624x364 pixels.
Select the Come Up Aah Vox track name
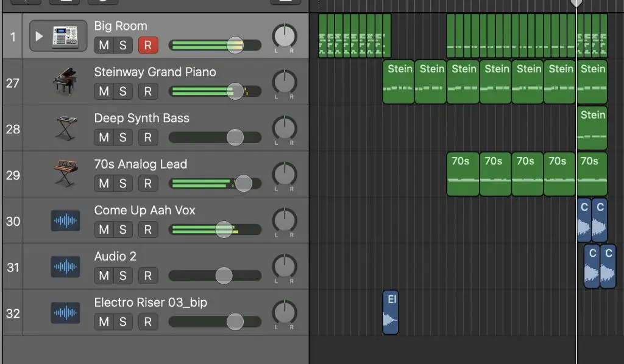coord(144,210)
